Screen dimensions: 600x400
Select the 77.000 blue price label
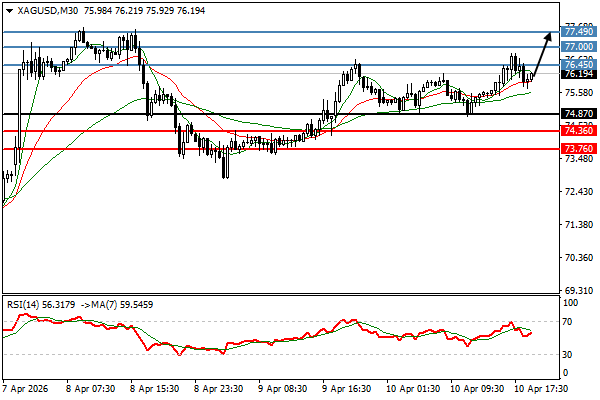pyautogui.click(x=577, y=47)
